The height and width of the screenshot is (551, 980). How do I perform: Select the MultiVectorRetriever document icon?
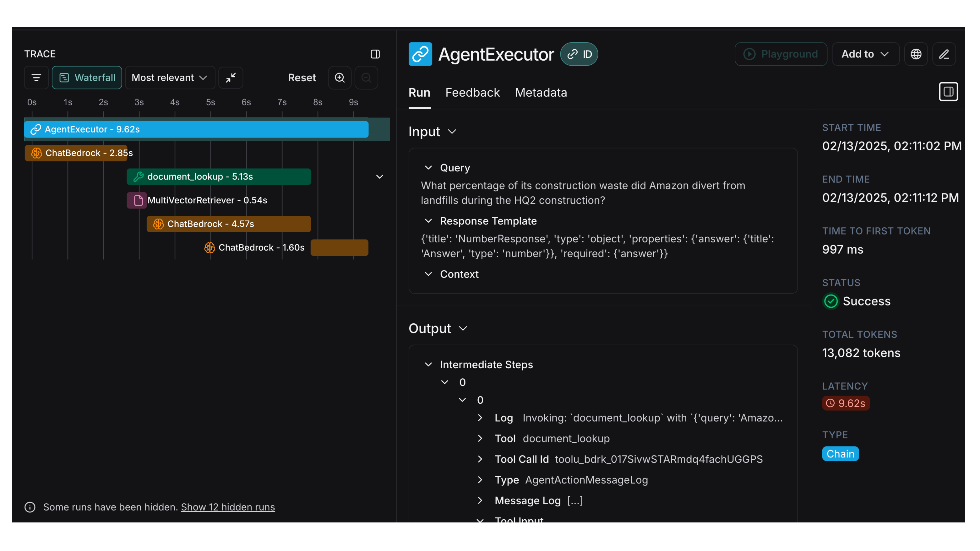[138, 200]
